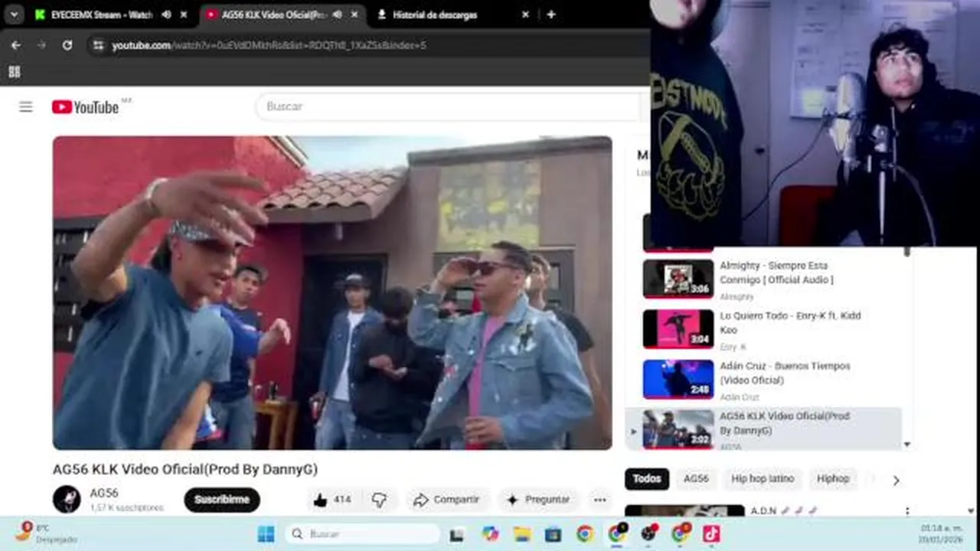
Task: Close the Historial de descargas tab
Action: point(525,15)
